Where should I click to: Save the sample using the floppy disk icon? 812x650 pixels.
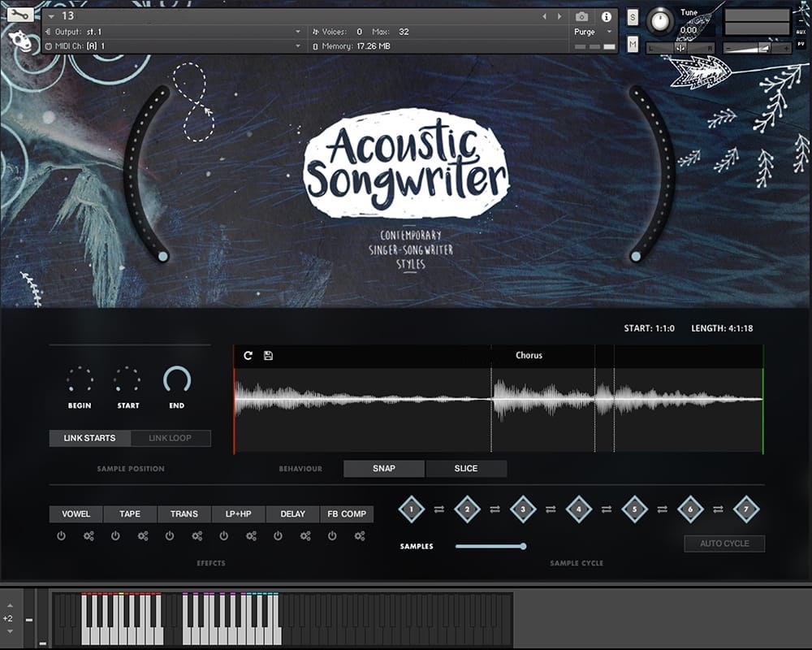tap(269, 356)
